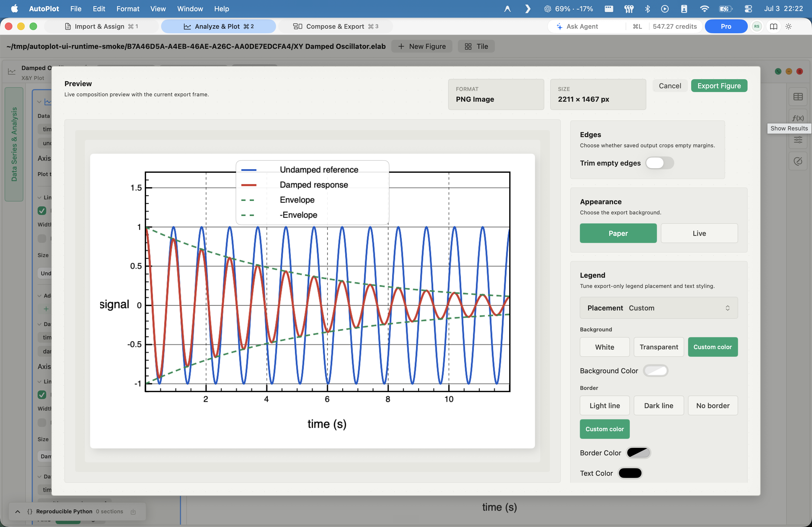This screenshot has height=527, width=812.
Task: Open the Background Color swatch
Action: pos(655,371)
